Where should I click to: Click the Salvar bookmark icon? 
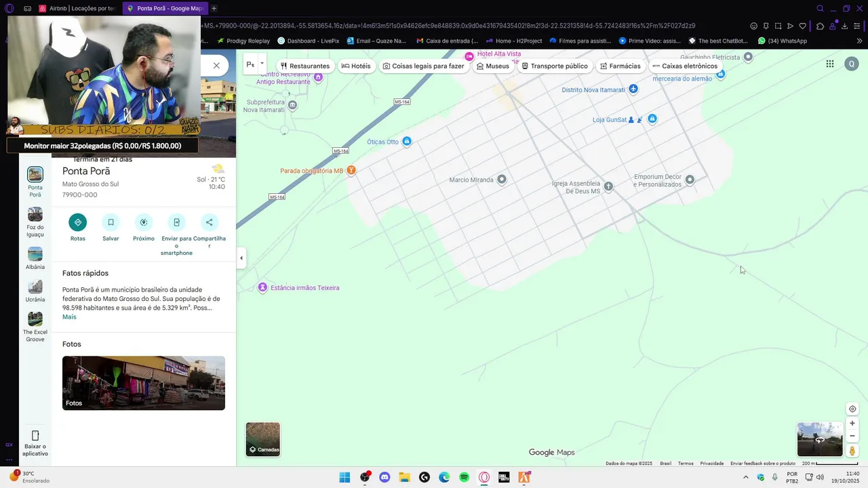click(111, 222)
